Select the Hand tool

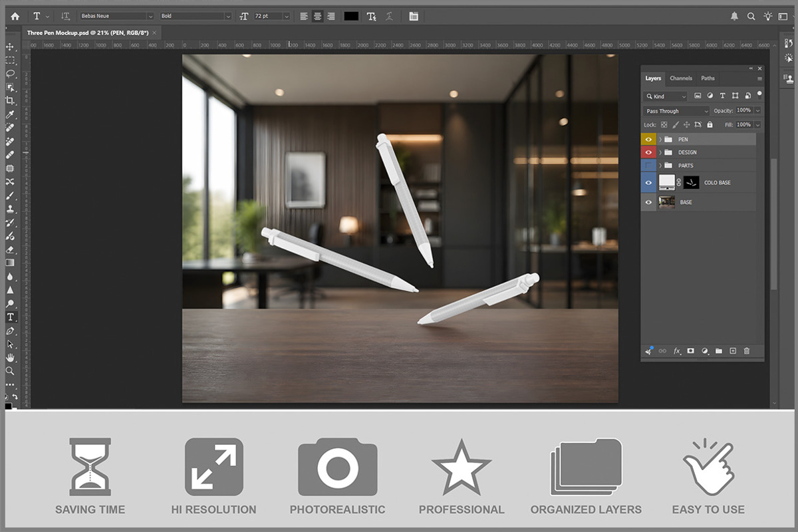[x=10, y=358]
